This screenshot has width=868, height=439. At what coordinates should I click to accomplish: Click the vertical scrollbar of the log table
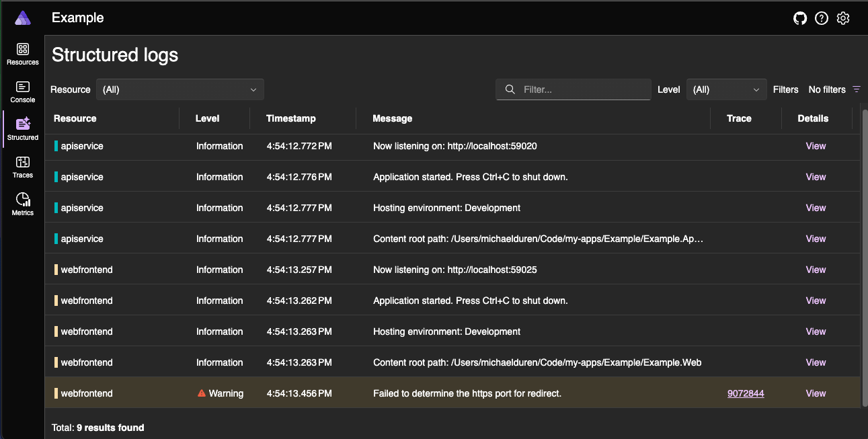[864, 255]
